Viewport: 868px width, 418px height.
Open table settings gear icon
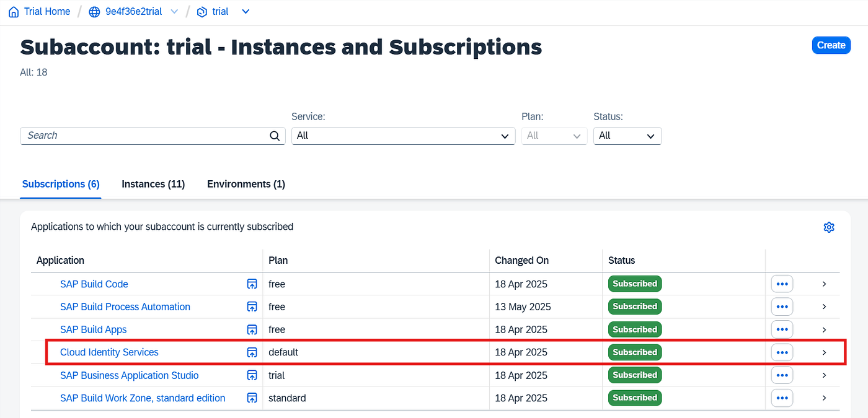[829, 227]
